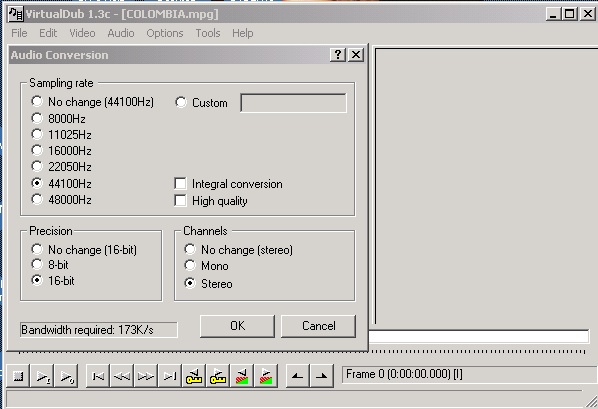Step forward one frame
Image resolution: width=598 pixels, height=409 pixels.
point(146,377)
